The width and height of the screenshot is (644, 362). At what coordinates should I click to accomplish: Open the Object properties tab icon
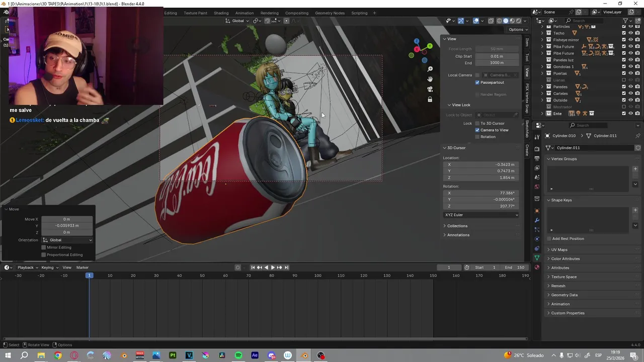537,211
